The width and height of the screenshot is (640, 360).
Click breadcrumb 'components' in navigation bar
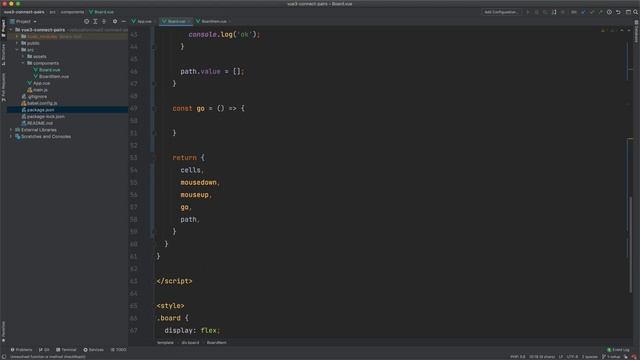coord(72,12)
